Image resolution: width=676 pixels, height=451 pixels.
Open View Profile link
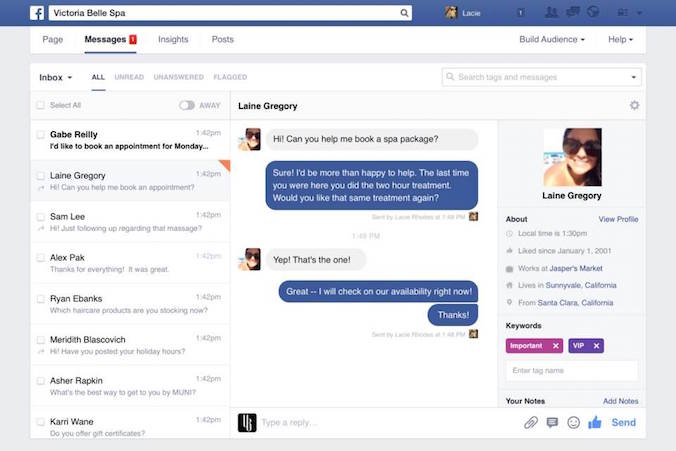(618, 219)
